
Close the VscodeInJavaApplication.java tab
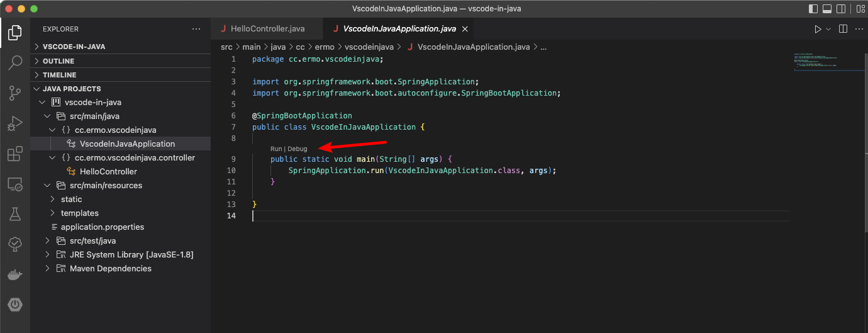pyautogui.click(x=465, y=29)
